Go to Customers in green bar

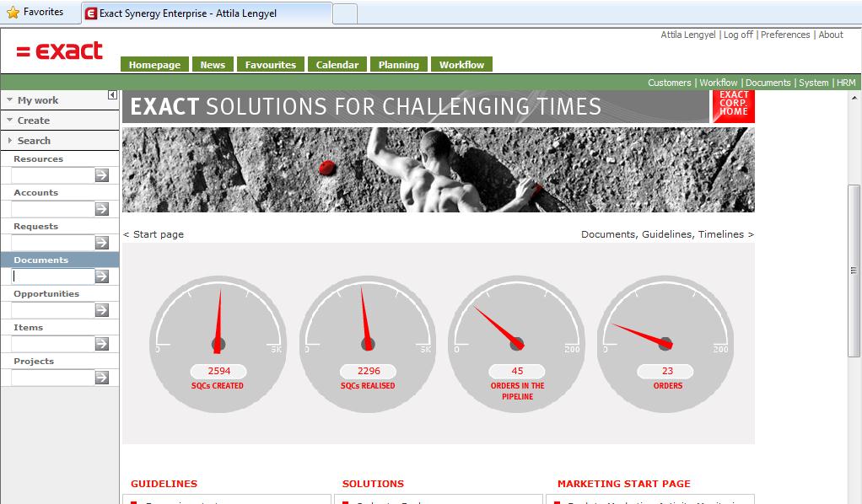point(669,83)
